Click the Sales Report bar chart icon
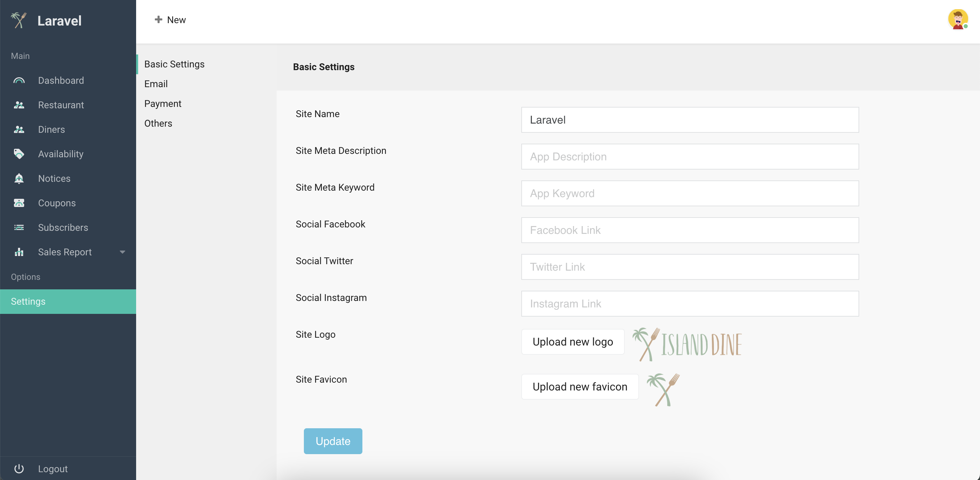 pos(19,252)
